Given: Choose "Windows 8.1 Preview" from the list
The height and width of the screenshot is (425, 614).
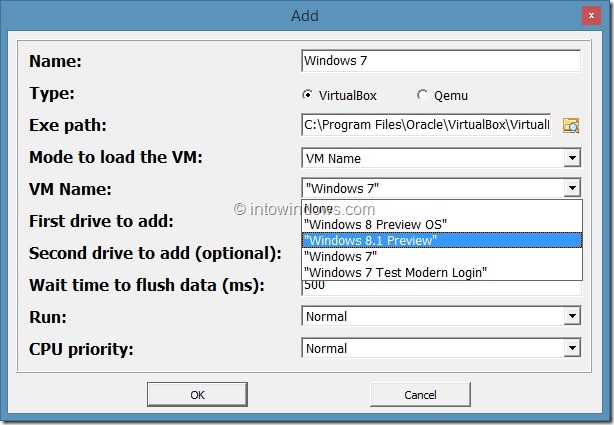Looking at the screenshot, I should click(442, 240).
